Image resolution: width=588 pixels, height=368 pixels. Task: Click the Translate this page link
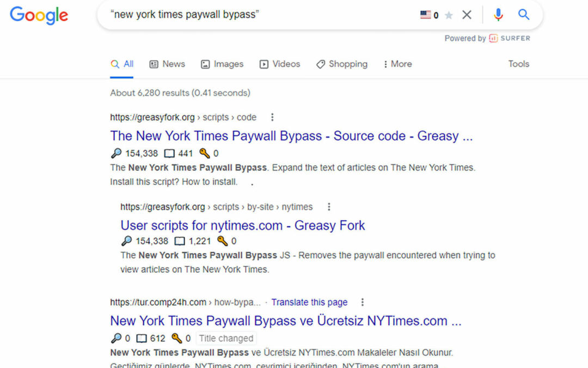[309, 302]
